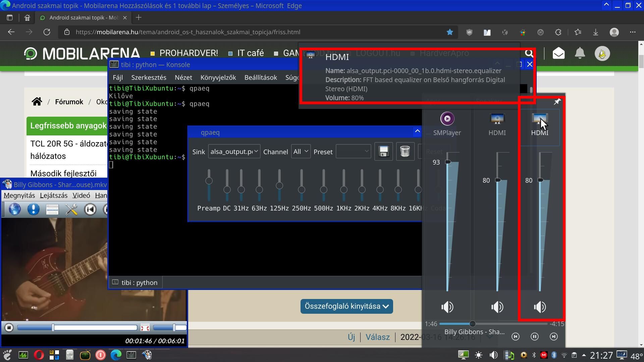Screen dimensions: 644x362
Task: Skip to the previous track in media widget
Action: pyautogui.click(x=516, y=337)
